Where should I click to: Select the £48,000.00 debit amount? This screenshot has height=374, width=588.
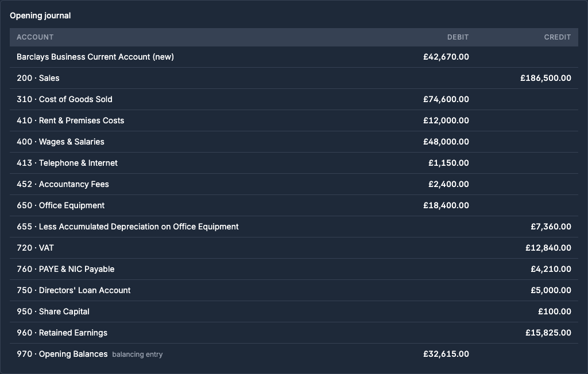pos(446,142)
